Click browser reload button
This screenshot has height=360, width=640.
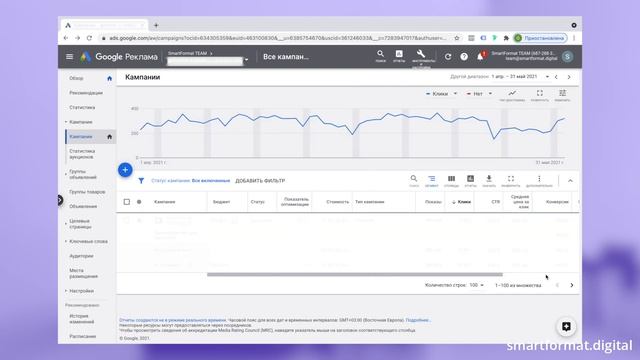[x=89, y=38]
